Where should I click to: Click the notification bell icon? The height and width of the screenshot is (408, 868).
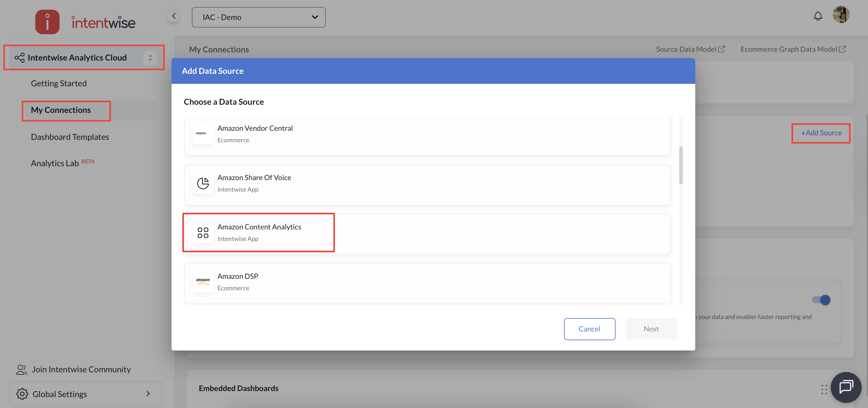pyautogui.click(x=818, y=16)
